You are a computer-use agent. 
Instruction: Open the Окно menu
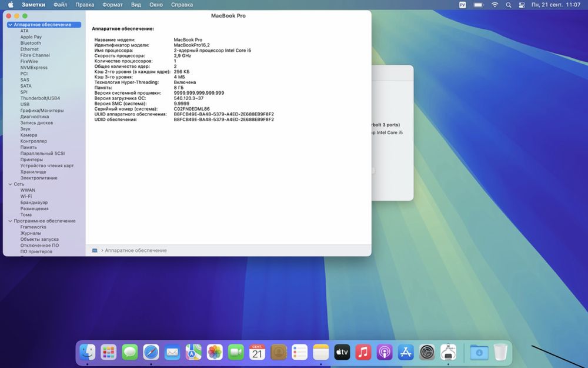click(x=156, y=5)
